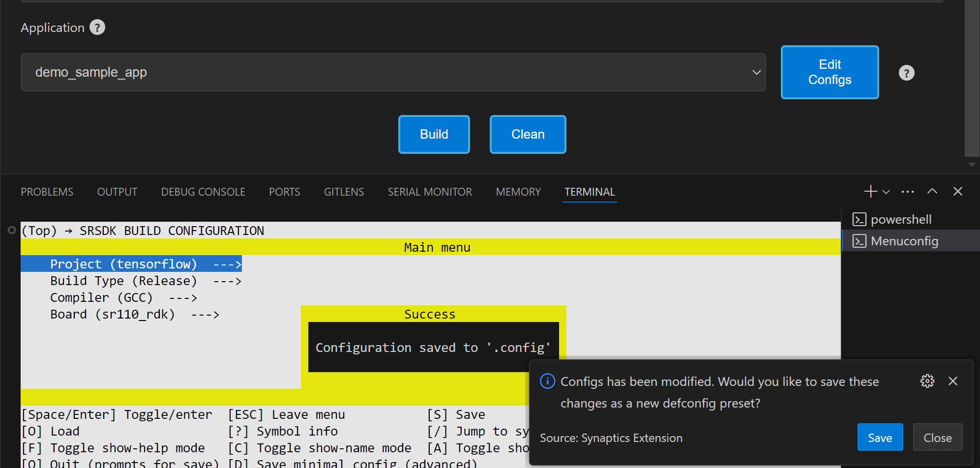The height and width of the screenshot is (468, 980).
Task: Select the powershell terminal entry
Action: coord(900,219)
